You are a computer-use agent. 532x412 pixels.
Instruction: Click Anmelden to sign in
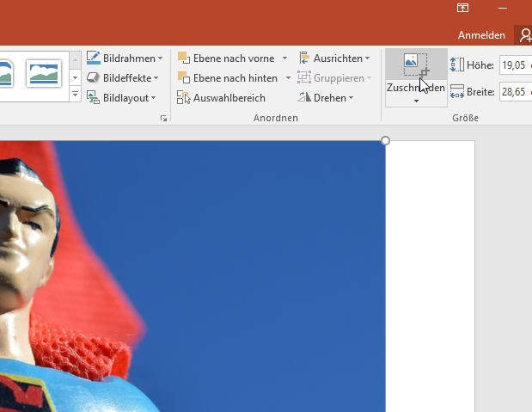[x=481, y=35]
